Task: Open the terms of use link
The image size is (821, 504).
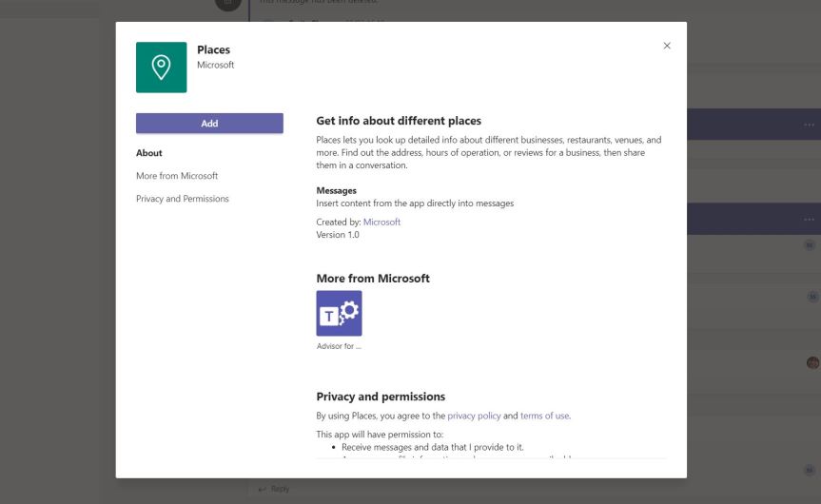Action: (544, 416)
